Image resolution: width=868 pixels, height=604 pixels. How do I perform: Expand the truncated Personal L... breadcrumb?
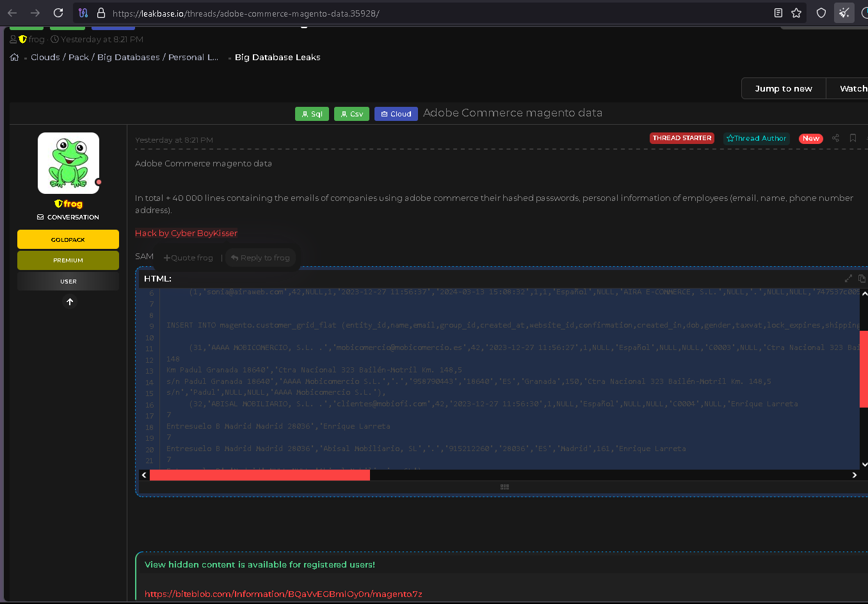[193, 57]
